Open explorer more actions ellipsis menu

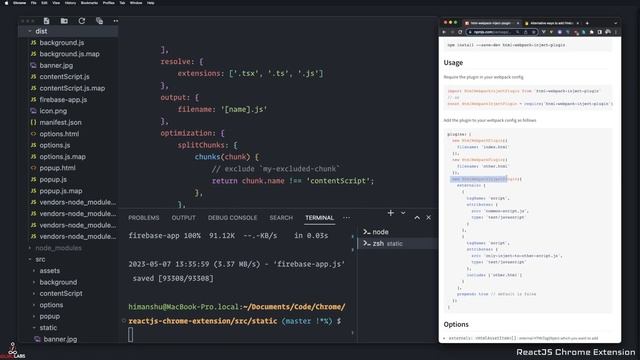(x=116, y=21)
